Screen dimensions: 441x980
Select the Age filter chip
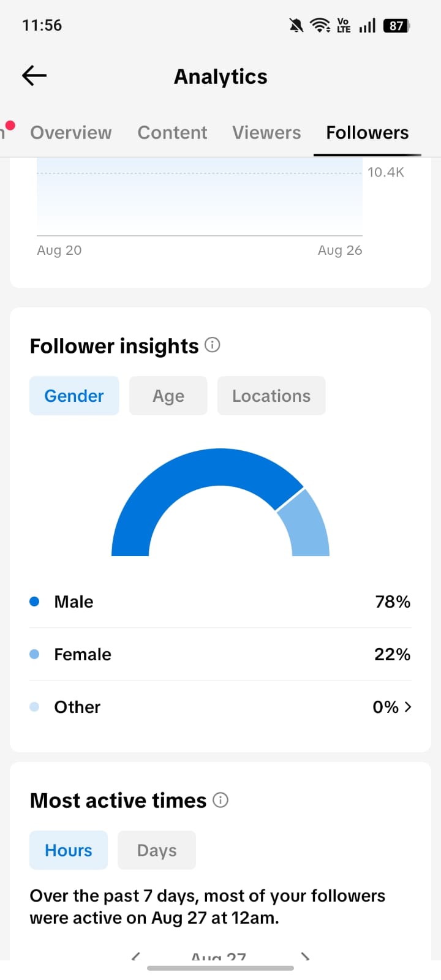pyautogui.click(x=168, y=396)
